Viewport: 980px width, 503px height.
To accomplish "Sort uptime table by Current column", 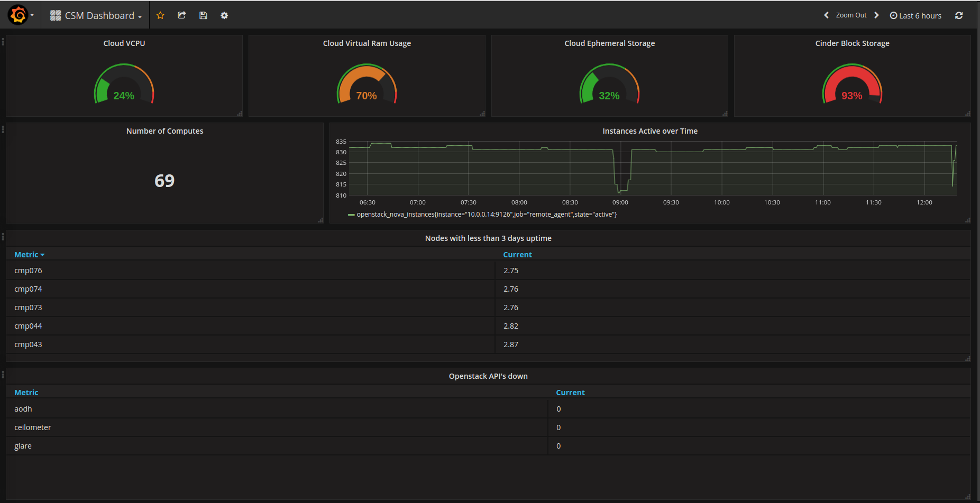I will (517, 255).
